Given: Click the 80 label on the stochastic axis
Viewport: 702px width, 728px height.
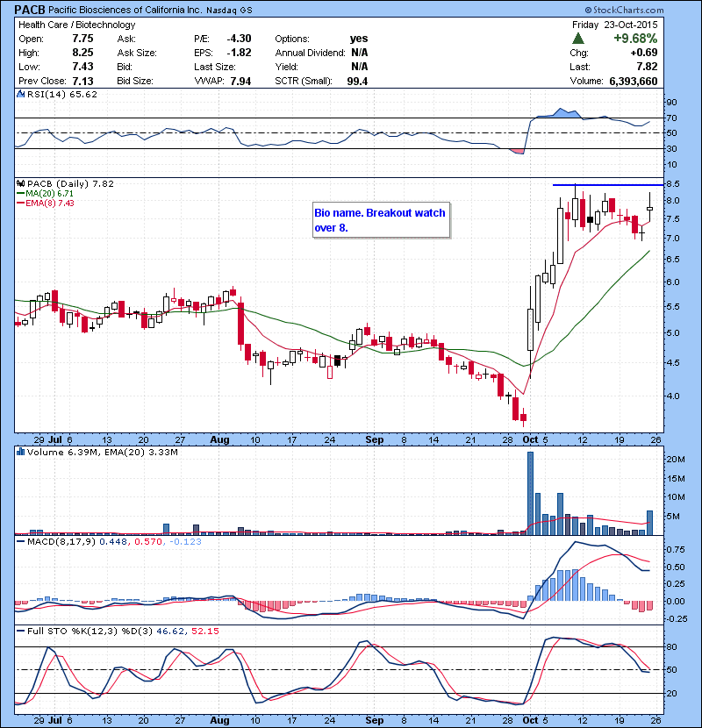Looking at the screenshot, I should (x=672, y=646).
